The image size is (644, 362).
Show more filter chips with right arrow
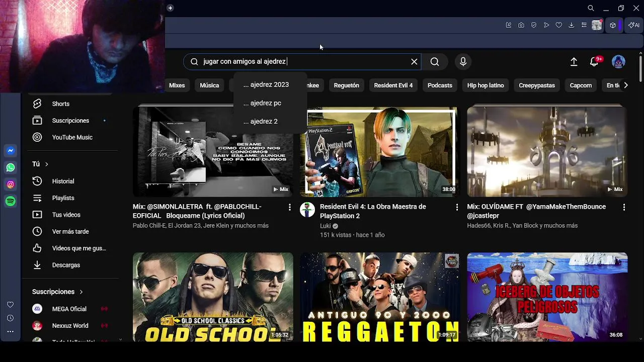click(x=625, y=85)
